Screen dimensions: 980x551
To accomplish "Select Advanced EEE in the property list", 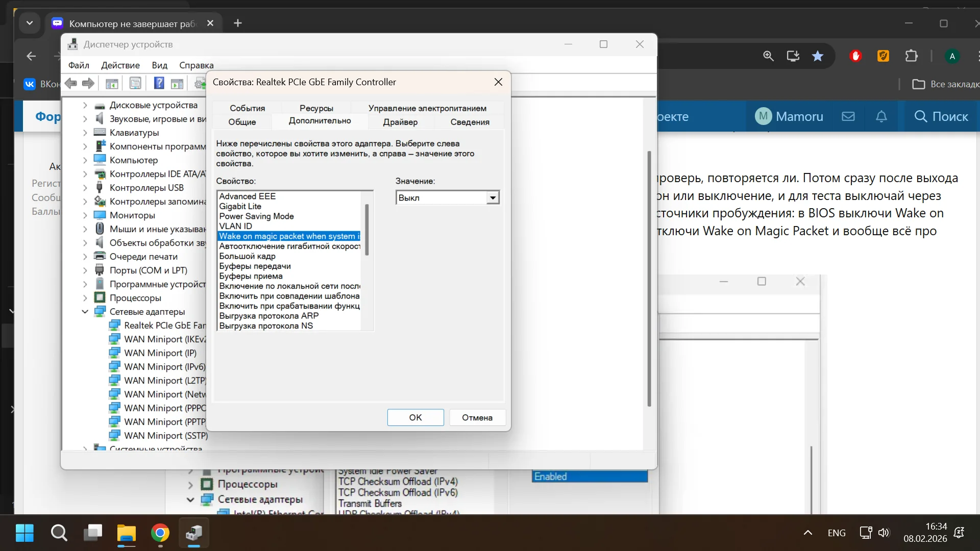I will (x=248, y=196).
